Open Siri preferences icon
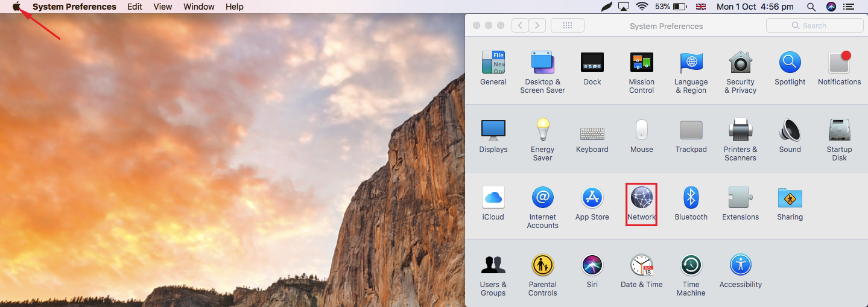Image resolution: width=868 pixels, height=307 pixels. point(592,265)
